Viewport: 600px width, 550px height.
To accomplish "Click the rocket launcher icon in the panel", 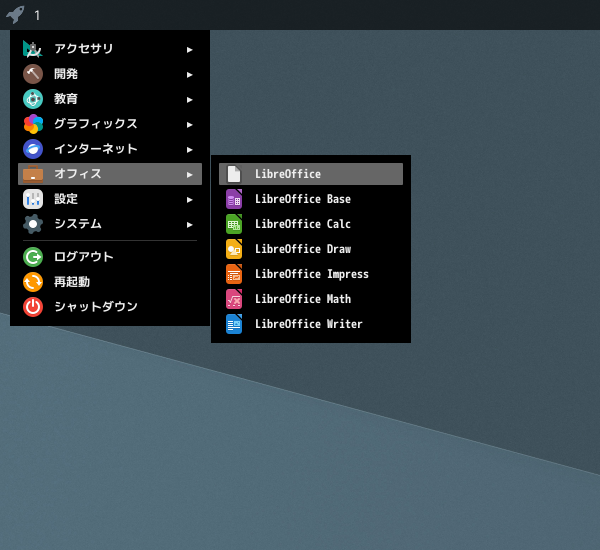I will (15, 15).
